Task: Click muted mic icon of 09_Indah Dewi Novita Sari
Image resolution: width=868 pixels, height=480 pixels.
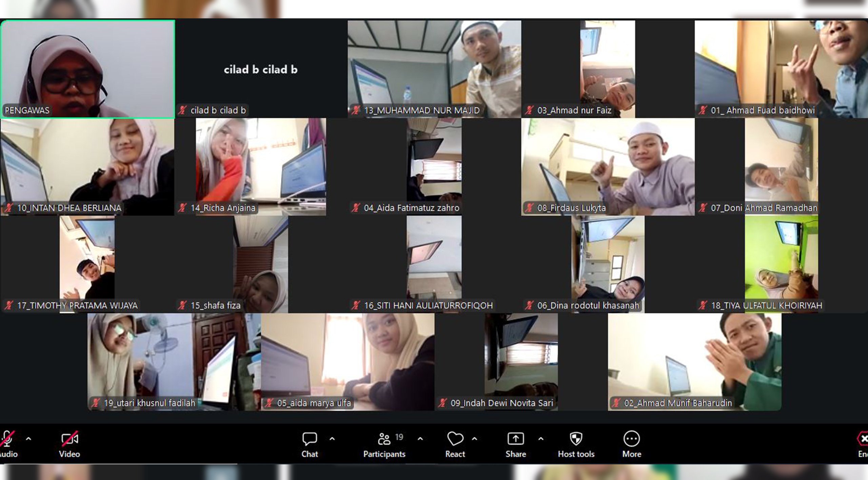Action: click(x=442, y=403)
